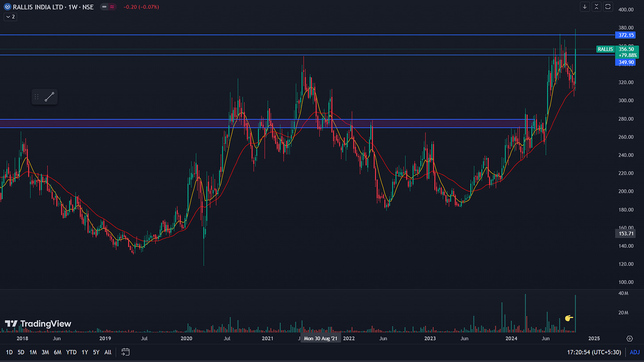Viewport: 644px width, 362px height.
Task: Click the 349.90 horizontal line price label
Action: 625,62
